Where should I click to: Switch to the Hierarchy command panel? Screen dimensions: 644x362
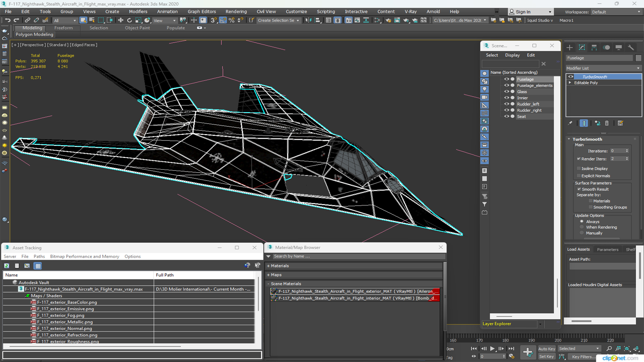pos(594,47)
